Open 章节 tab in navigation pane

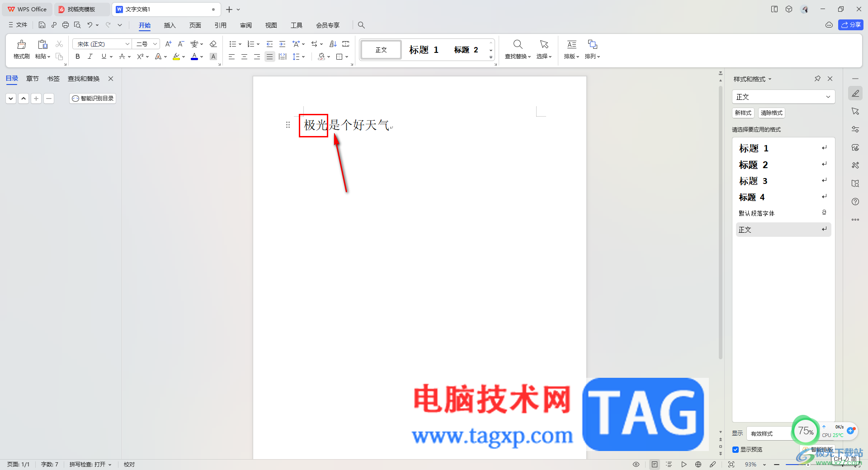pos(33,79)
